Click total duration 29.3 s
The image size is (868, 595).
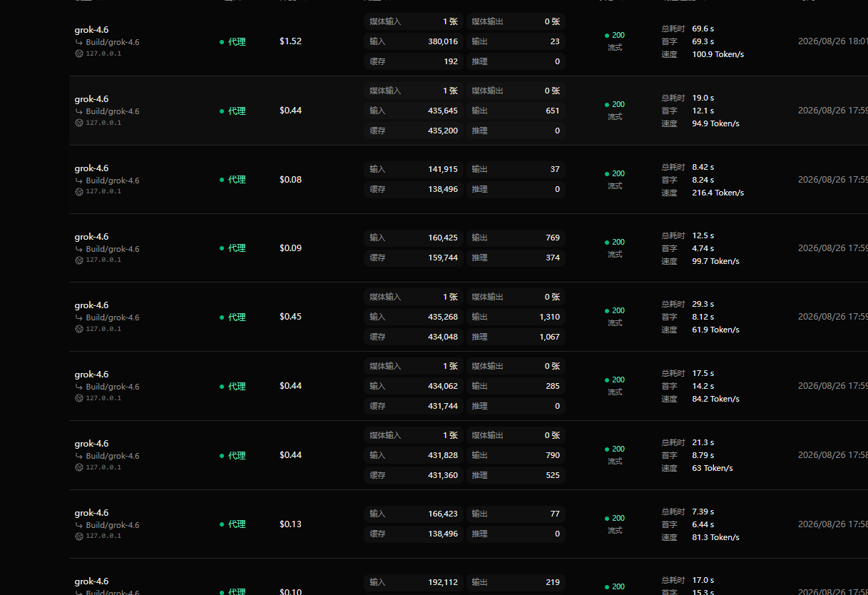tap(703, 304)
